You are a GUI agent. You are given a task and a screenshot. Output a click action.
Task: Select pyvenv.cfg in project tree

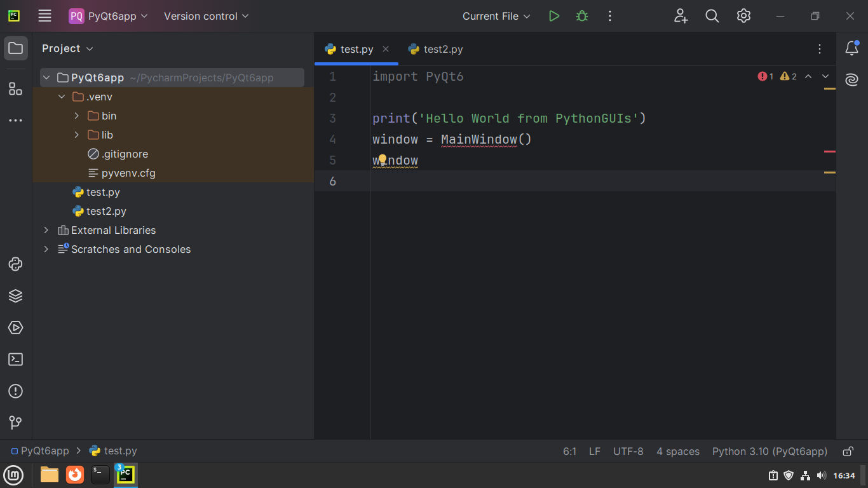click(x=121, y=173)
